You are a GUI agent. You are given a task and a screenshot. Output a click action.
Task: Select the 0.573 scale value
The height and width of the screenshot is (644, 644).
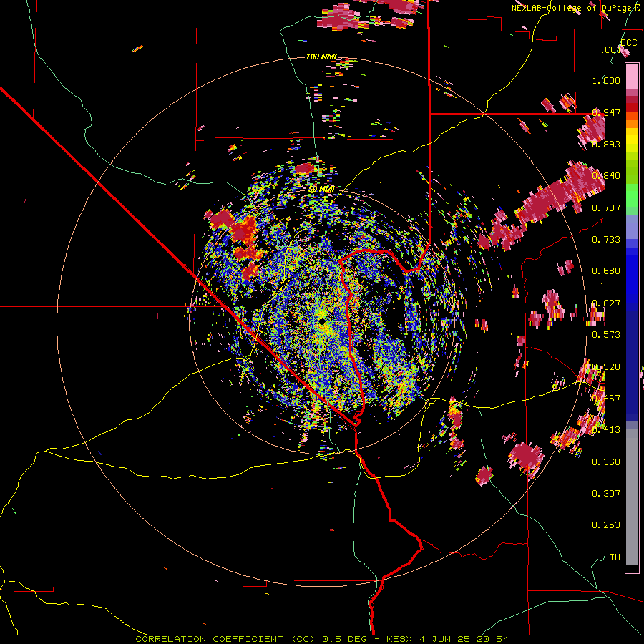[x=606, y=335]
